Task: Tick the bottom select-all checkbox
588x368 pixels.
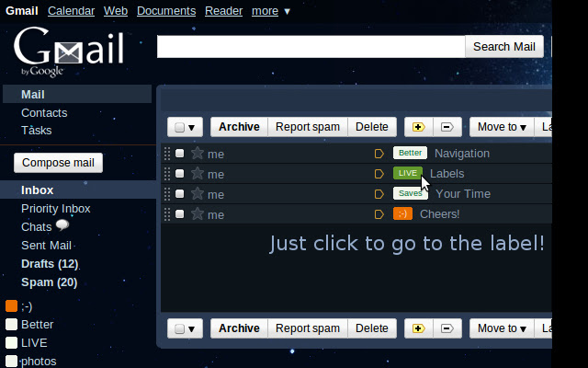Action: point(179,329)
